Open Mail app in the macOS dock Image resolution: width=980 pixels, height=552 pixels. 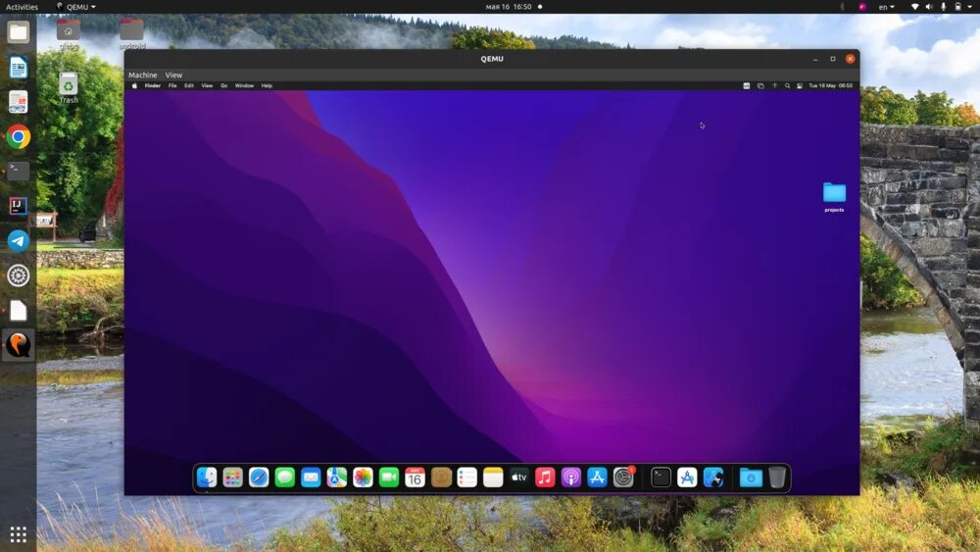[311, 477]
